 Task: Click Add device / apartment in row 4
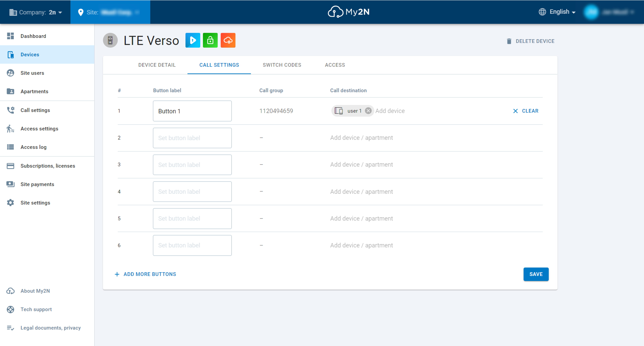(x=361, y=192)
